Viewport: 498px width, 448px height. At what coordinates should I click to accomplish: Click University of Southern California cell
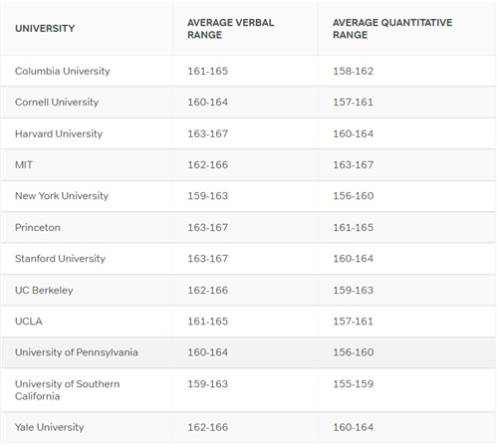click(x=68, y=390)
